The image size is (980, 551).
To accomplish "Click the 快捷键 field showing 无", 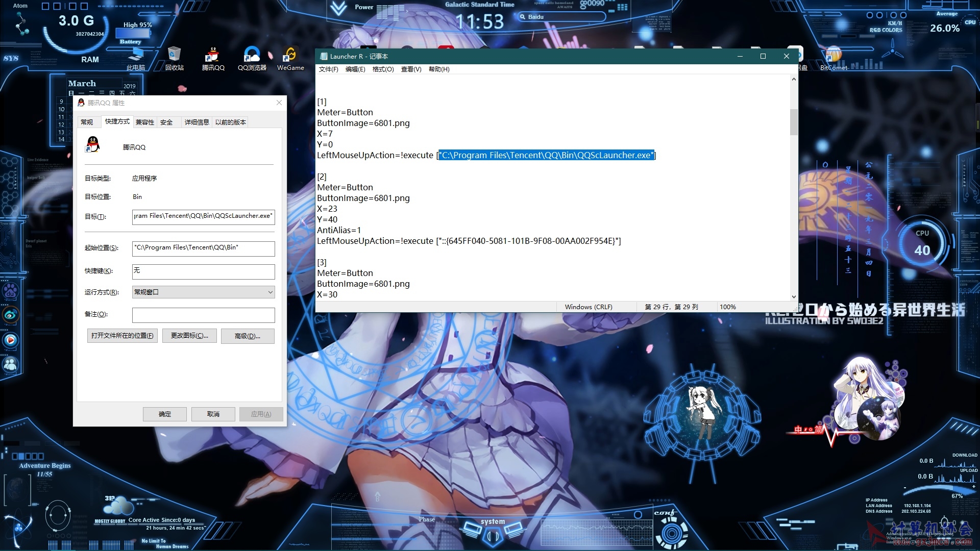I will pyautogui.click(x=203, y=271).
